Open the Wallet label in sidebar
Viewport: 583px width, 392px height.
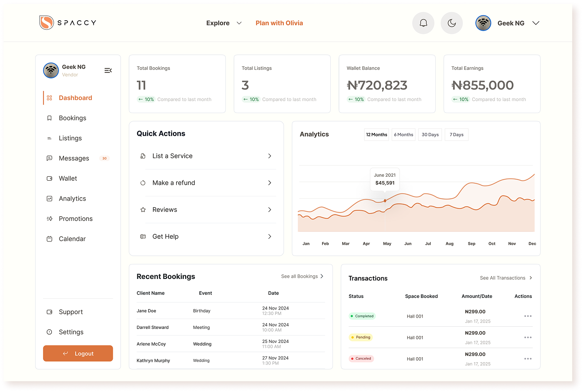point(68,178)
